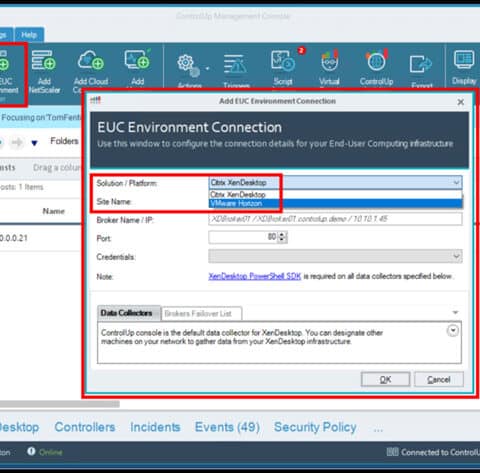
Task: Open the Incidents view tab
Action: point(155,427)
